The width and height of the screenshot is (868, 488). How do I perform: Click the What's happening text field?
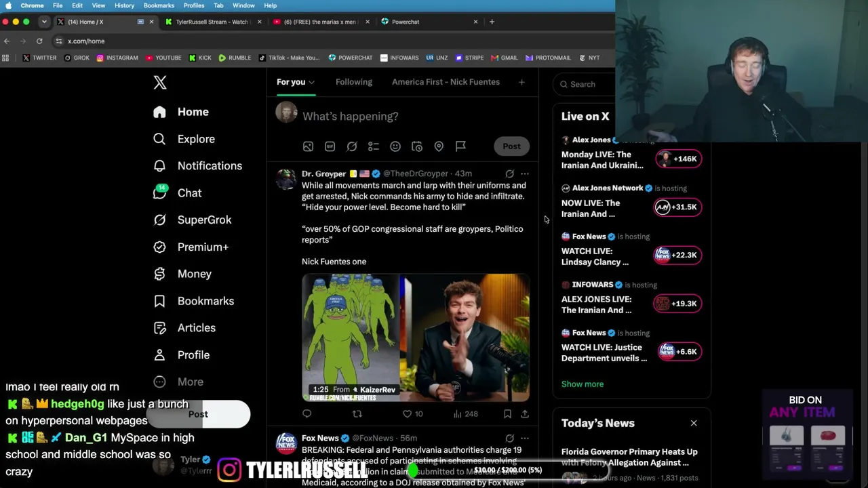pyautogui.click(x=415, y=117)
